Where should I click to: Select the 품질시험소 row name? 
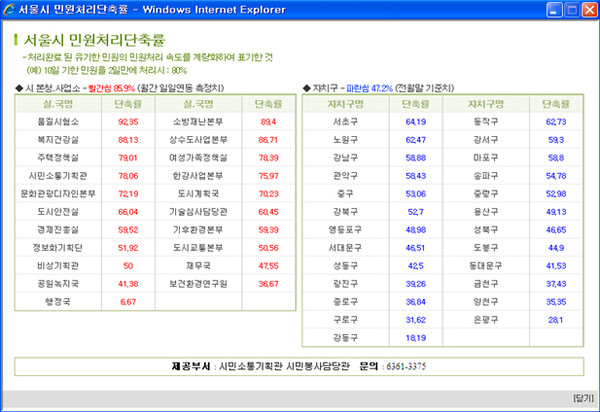click(58, 122)
